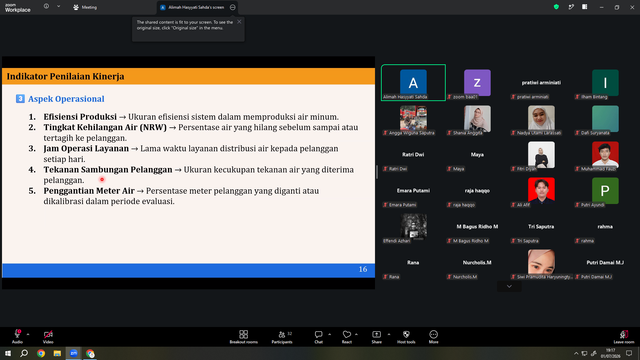Expand Chat options arrow
This screenshot has height=360, width=640.
coord(329,334)
